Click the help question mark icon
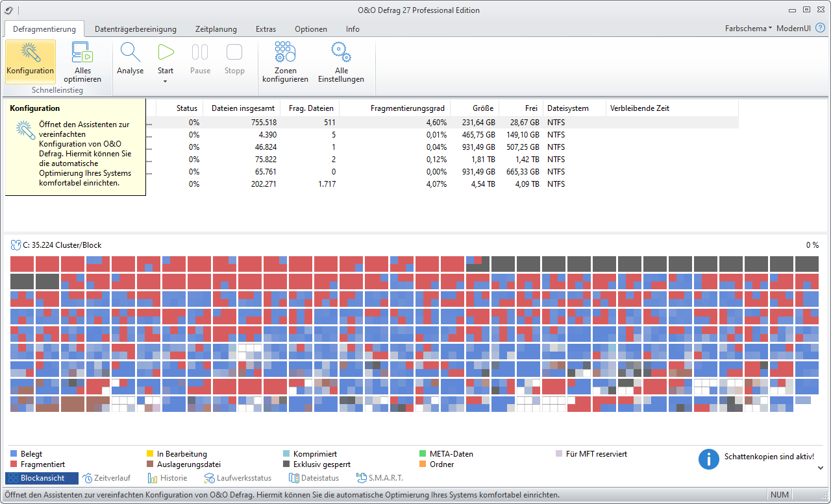The image size is (831, 504). click(x=820, y=28)
